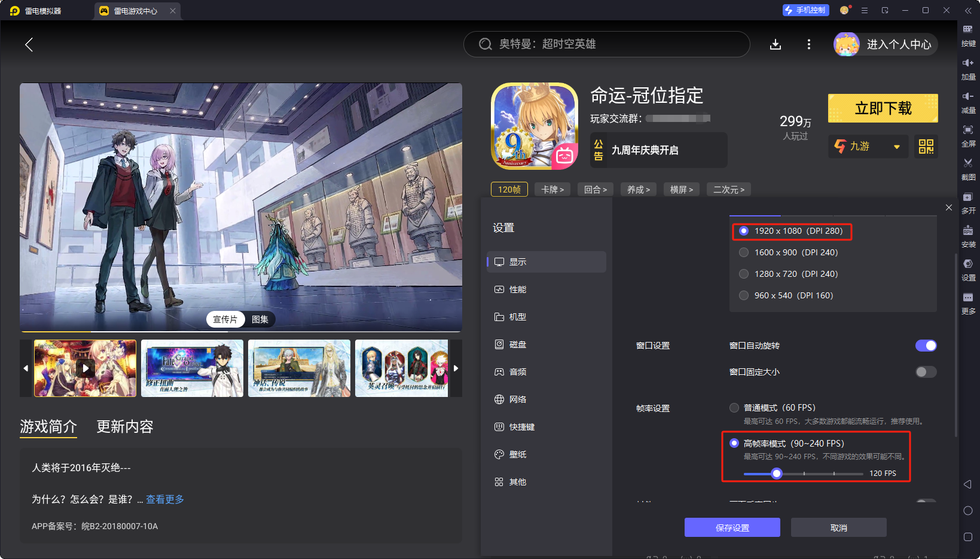The width and height of the screenshot is (980, 559).
Task: Open the three-dot more options menu
Action: [x=809, y=44]
